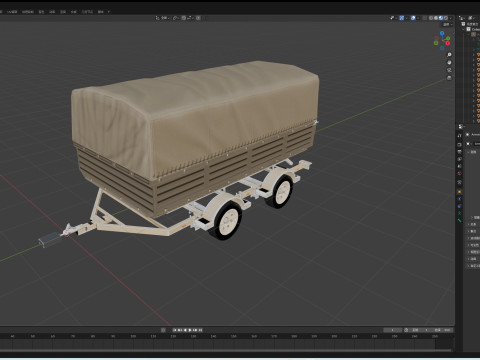Screen dimensions: 480x360
Task: Open the orange Object properties tab
Action: (x=459, y=192)
